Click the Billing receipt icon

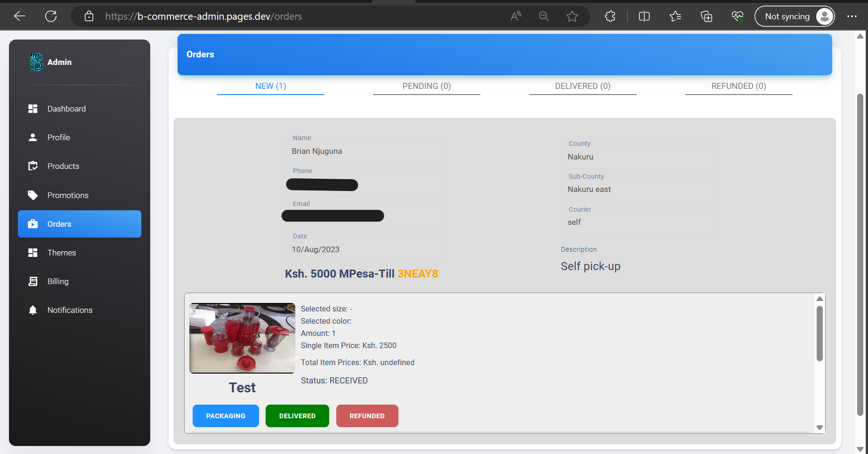[33, 281]
